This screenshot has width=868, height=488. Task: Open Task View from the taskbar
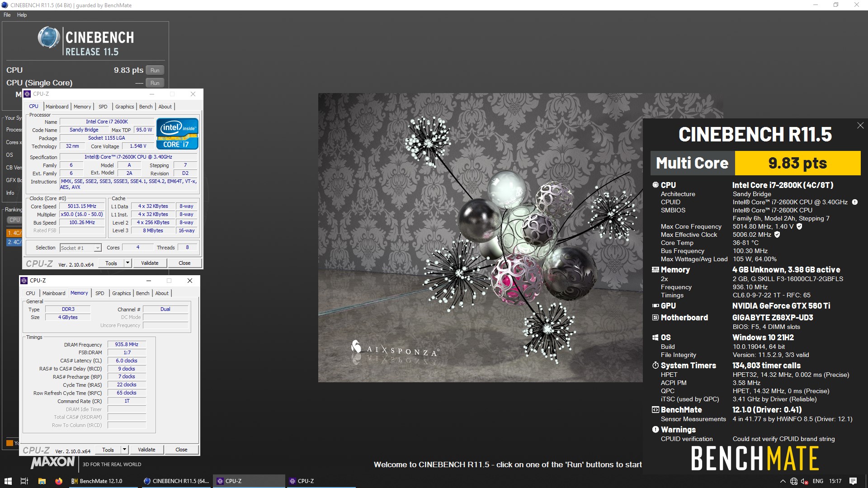(24, 481)
